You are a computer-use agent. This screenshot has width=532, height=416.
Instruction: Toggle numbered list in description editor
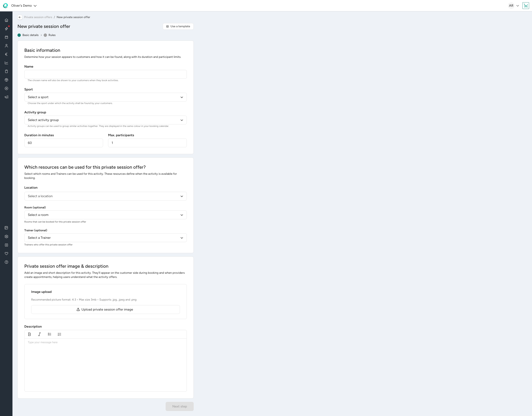click(x=59, y=334)
